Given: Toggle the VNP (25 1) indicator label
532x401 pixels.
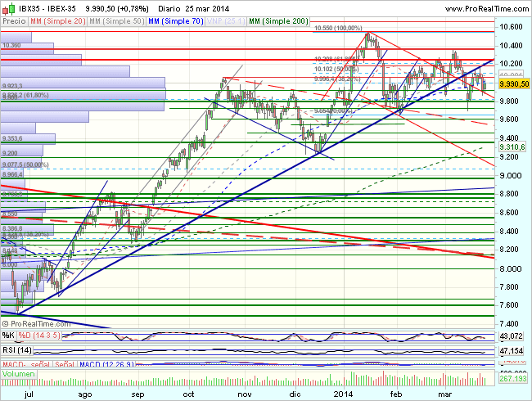Looking at the screenshot, I should (226, 21).
